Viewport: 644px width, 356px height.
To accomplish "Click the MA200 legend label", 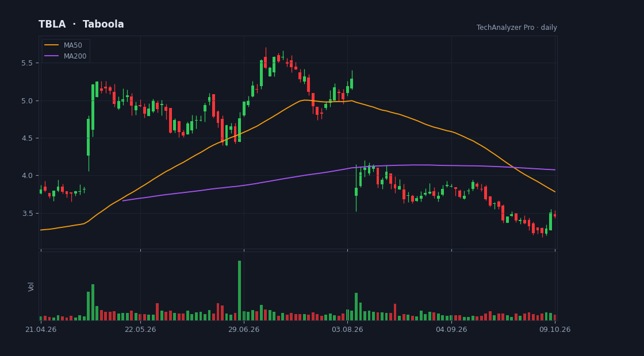I will [75, 56].
